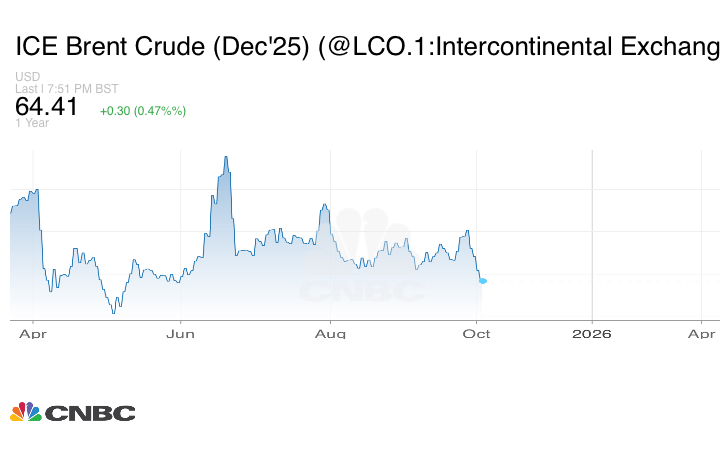Click the Aug label on the x-axis
The width and height of the screenshot is (720, 450).
[x=330, y=334]
